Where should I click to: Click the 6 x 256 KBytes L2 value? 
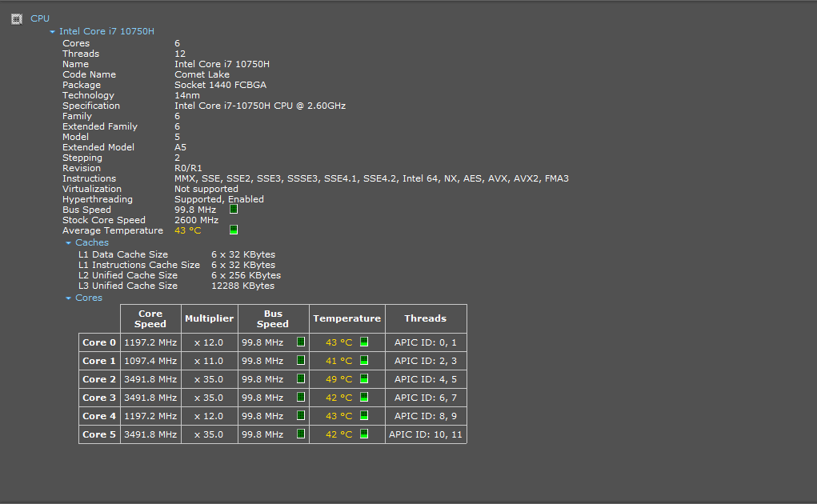(x=246, y=275)
